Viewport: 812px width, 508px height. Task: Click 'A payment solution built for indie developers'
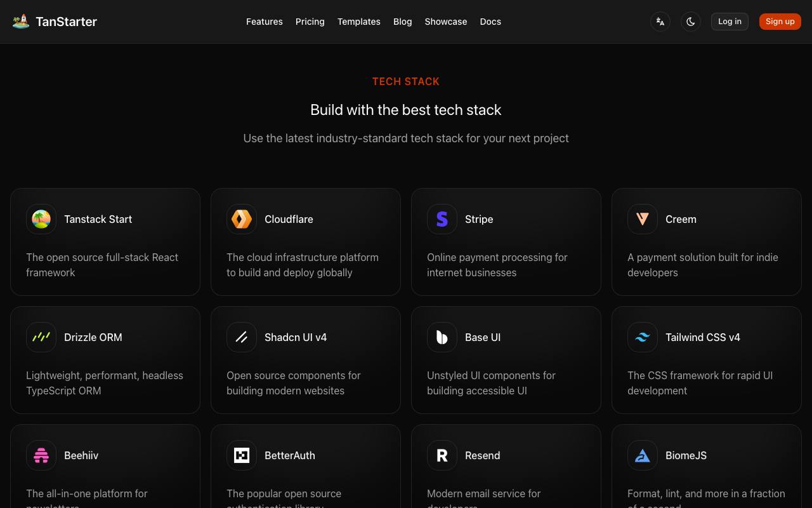point(703,265)
